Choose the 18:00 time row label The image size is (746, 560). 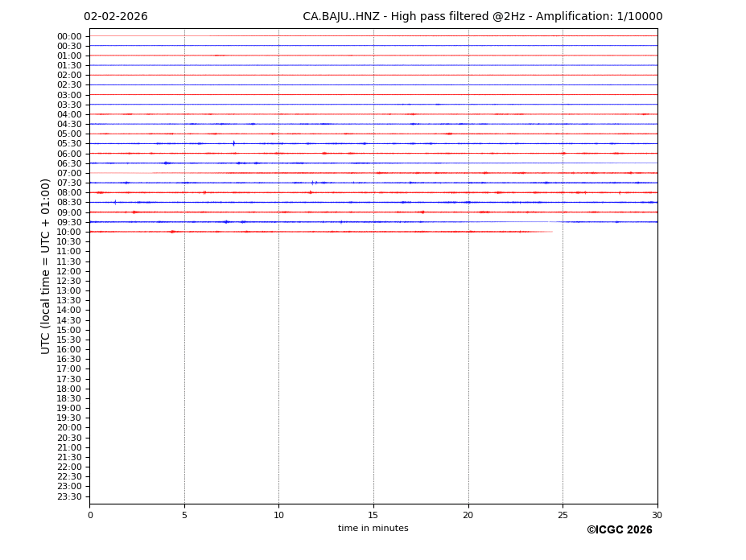point(68,389)
